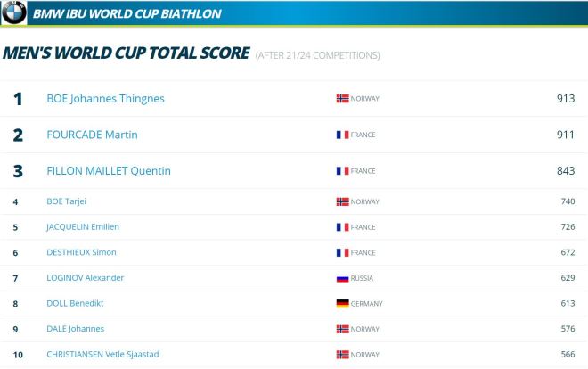The image size is (588, 369).
Task: Click Norway flag in Tarjei Boe row
Action: (342, 202)
